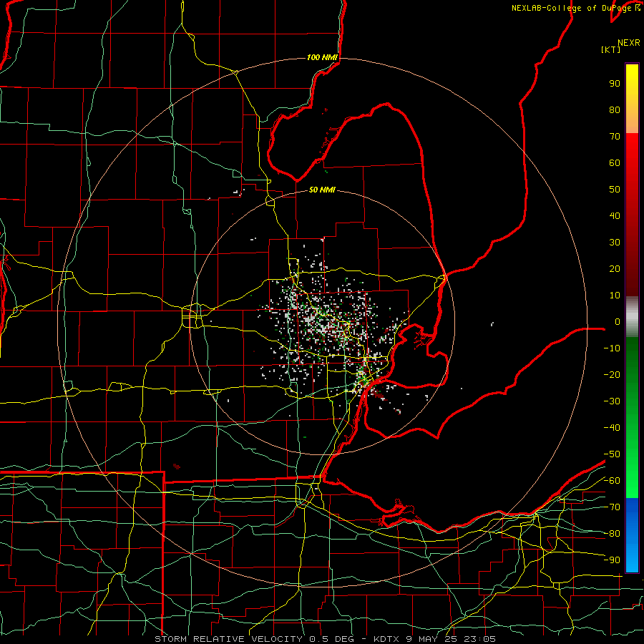Click the 30 value on velocity scale
This screenshot has height=644, width=644.
[x=615, y=243]
